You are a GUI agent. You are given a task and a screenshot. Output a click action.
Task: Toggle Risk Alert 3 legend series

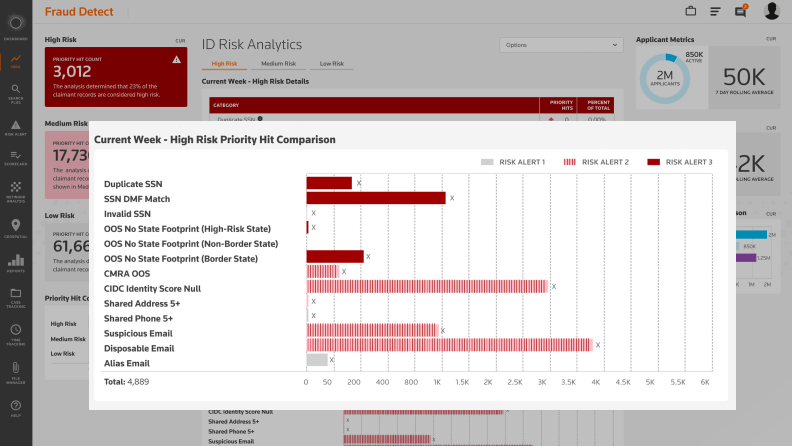coord(680,161)
